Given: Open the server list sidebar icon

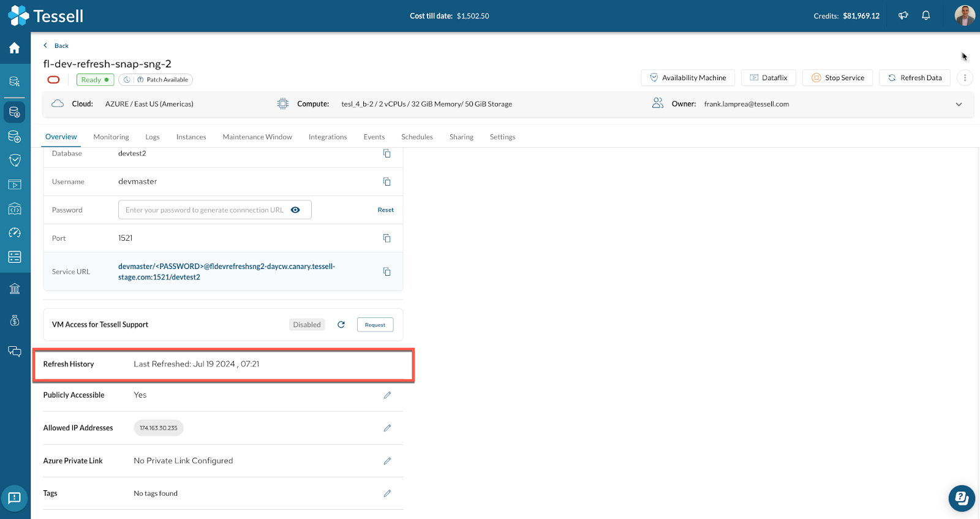Looking at the screenshot, I should tap(15, 257).
